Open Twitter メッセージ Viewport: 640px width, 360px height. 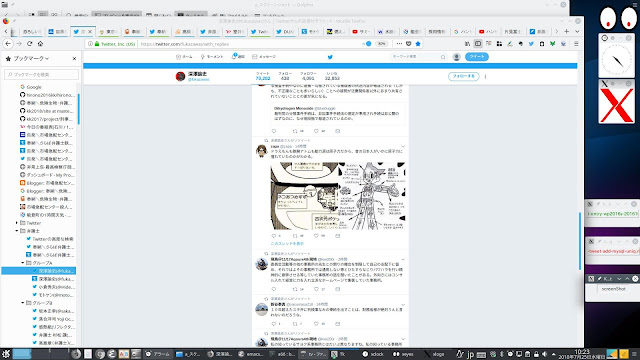(264, 57)
